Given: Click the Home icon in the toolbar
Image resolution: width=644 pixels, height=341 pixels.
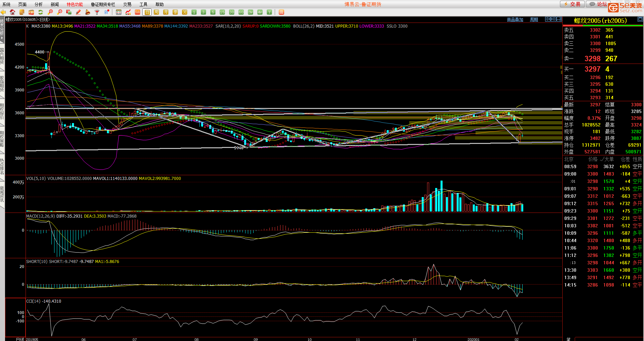Looking at the screenshot, I should [12, 12].
